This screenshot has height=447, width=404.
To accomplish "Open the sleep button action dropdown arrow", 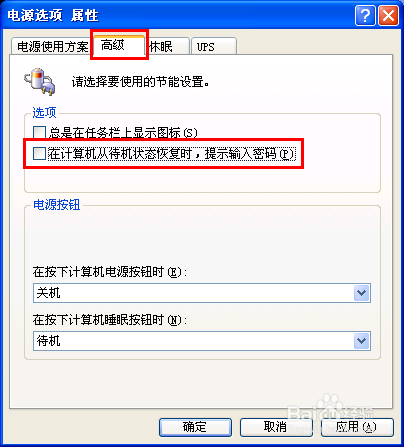I will tap(361, 341).
